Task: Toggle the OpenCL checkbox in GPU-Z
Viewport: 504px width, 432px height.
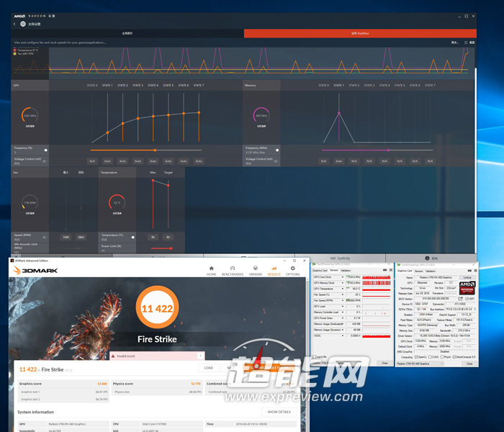Action: (417, 357)
